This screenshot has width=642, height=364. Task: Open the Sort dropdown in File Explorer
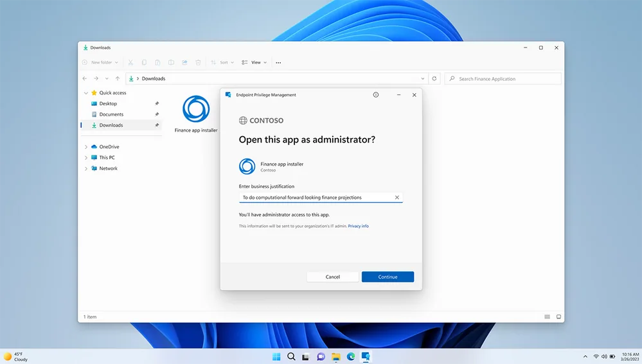pos(222,62)
